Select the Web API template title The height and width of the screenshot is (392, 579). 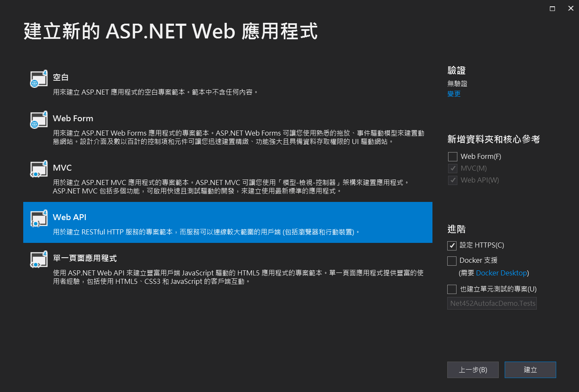tap(69, 217)
